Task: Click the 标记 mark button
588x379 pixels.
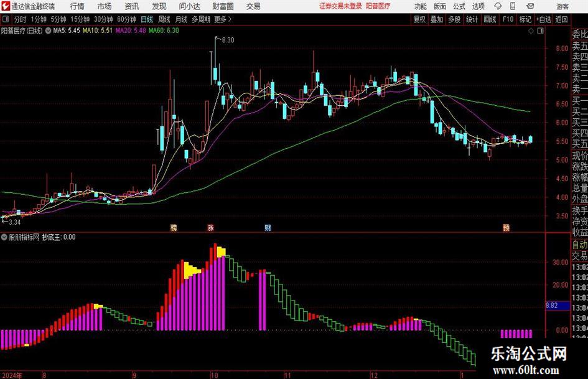Action: pyautogui.click(x=525, y=19)
